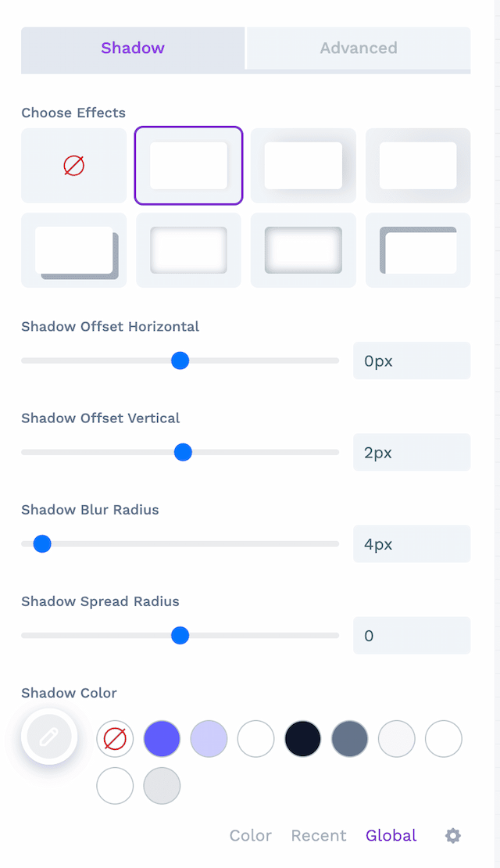The width and height of the screenshot is (500, 868).
Task: Switch to the Advanced tab
Action: point(359,48)
